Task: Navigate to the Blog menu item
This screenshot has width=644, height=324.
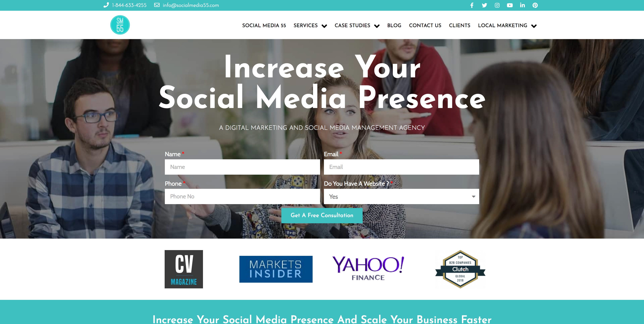Action: click(x=394, y=26)
